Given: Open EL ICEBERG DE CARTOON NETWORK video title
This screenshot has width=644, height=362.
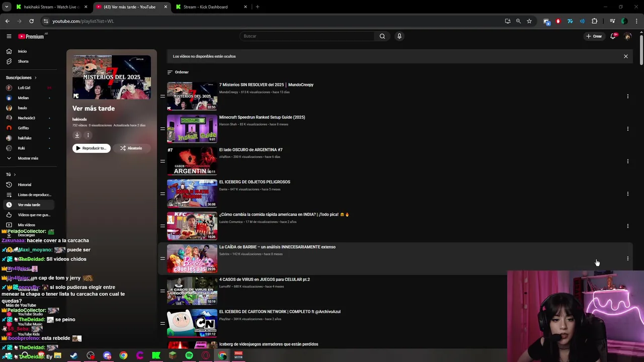Looking at the screenshot, I should [280, 312].
